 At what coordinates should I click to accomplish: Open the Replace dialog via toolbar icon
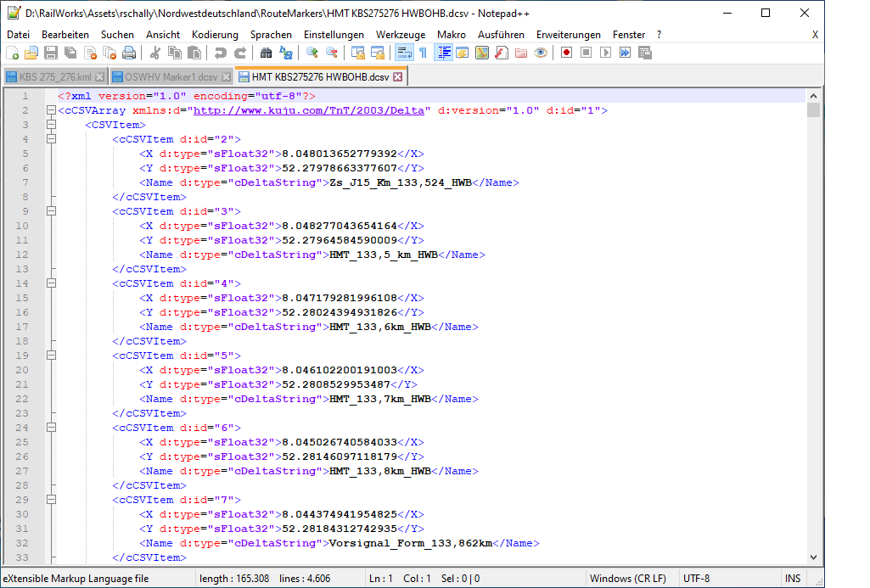coord(286,53)
